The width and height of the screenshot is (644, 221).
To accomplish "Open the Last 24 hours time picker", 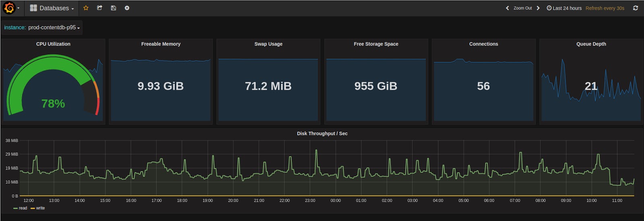I will pyautogui.click(x=564, y=8).
